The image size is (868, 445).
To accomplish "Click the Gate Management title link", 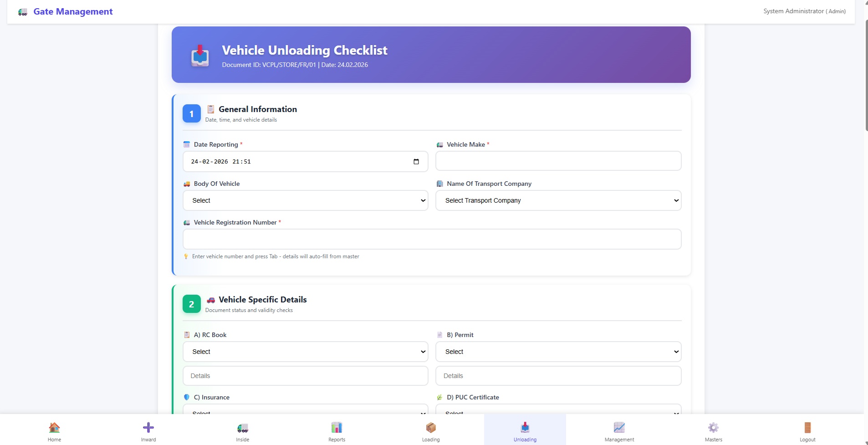I will point(73,12).
